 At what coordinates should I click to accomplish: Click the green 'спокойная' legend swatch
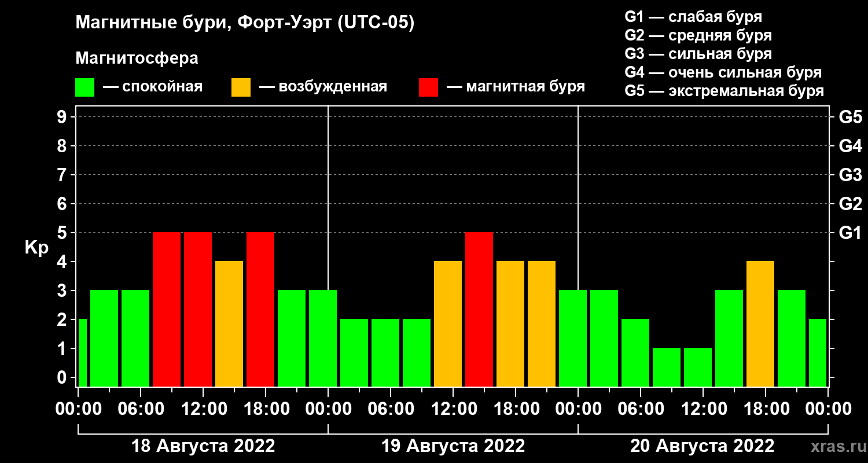pos(85,87)
